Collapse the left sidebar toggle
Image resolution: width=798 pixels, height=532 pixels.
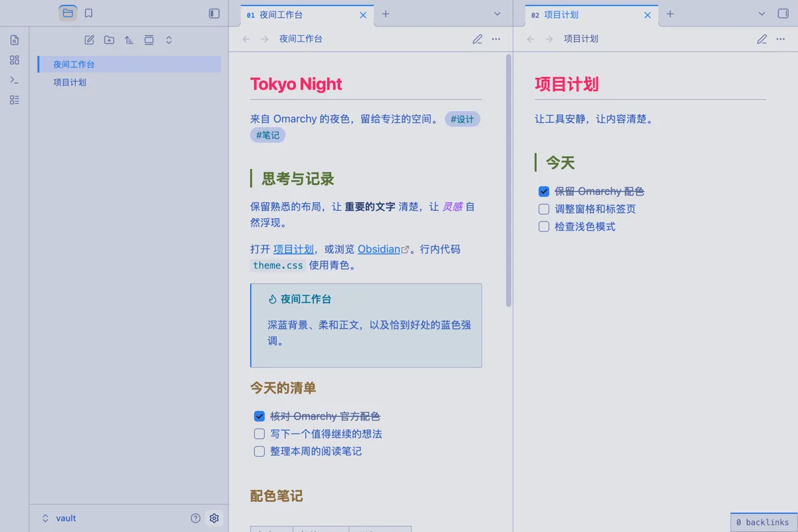pos(214,13)
